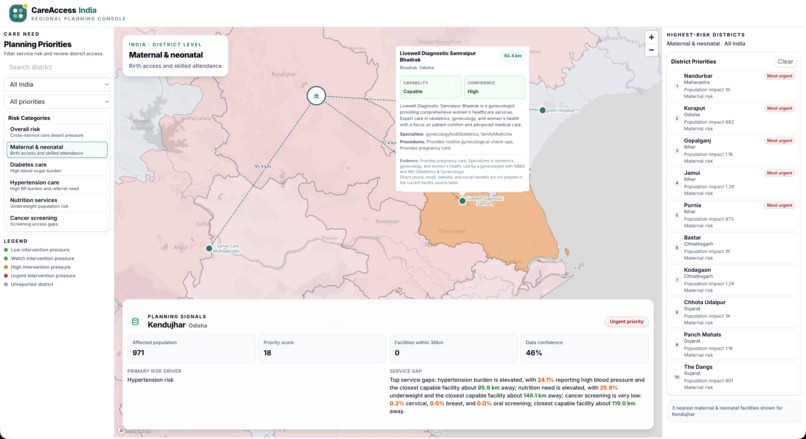Click the Jyothi Hospital map marker

coord(542,110)
